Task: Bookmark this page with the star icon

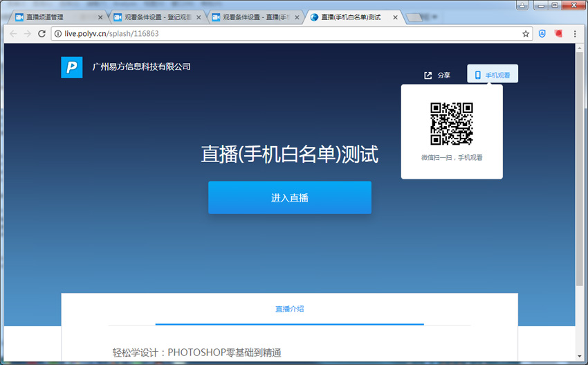Action: (x=525, y=33)
